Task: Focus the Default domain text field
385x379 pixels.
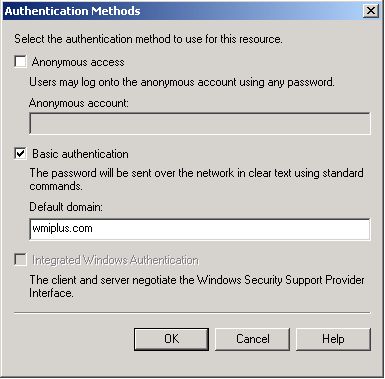Action: click(x=200, y=229)
